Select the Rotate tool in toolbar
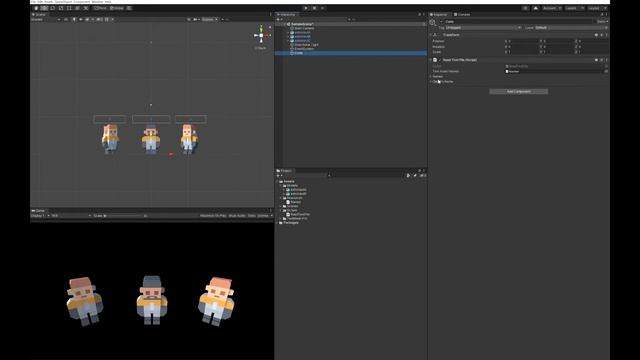 click(53, 8)
